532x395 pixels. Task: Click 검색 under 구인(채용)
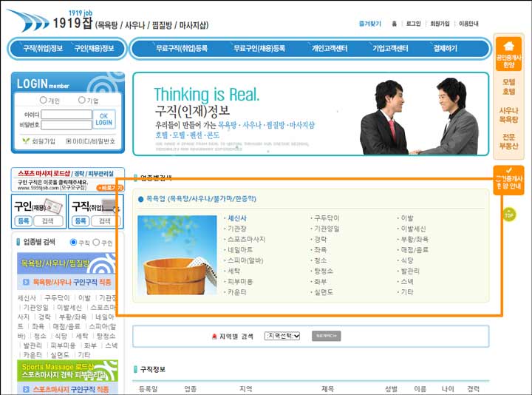[x=48, y=221]
